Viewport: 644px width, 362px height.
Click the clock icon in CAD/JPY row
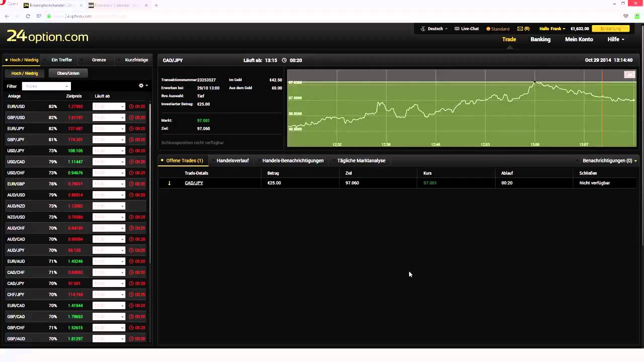[131, 284]
